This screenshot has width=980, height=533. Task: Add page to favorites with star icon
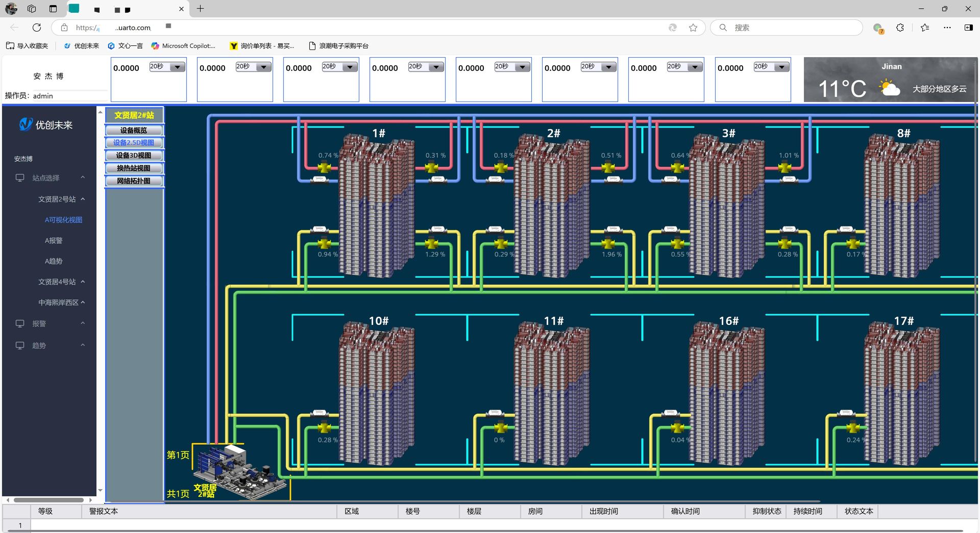pyautogui.click(x=693, y=28)
